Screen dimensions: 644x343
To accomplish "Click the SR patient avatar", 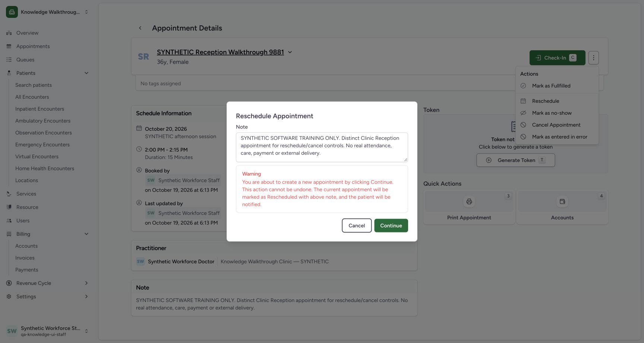I will 143,57.
